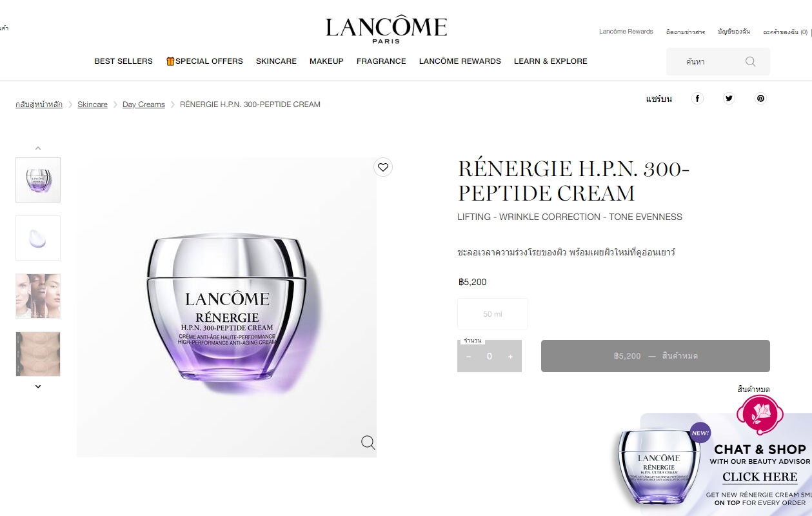Screen dimensions: 812x516
Task: Click the CLICK HERE chat banner link
Action: click(x=760, y=477)
